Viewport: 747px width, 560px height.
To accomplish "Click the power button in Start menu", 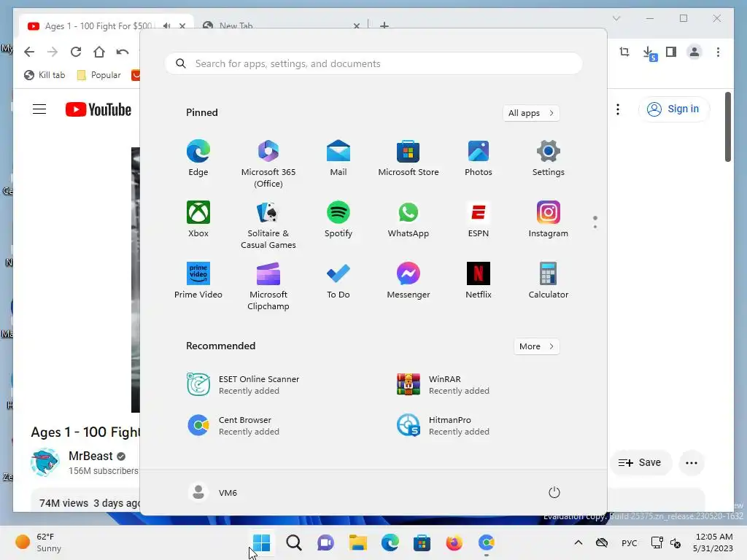I will click(554, 492).
